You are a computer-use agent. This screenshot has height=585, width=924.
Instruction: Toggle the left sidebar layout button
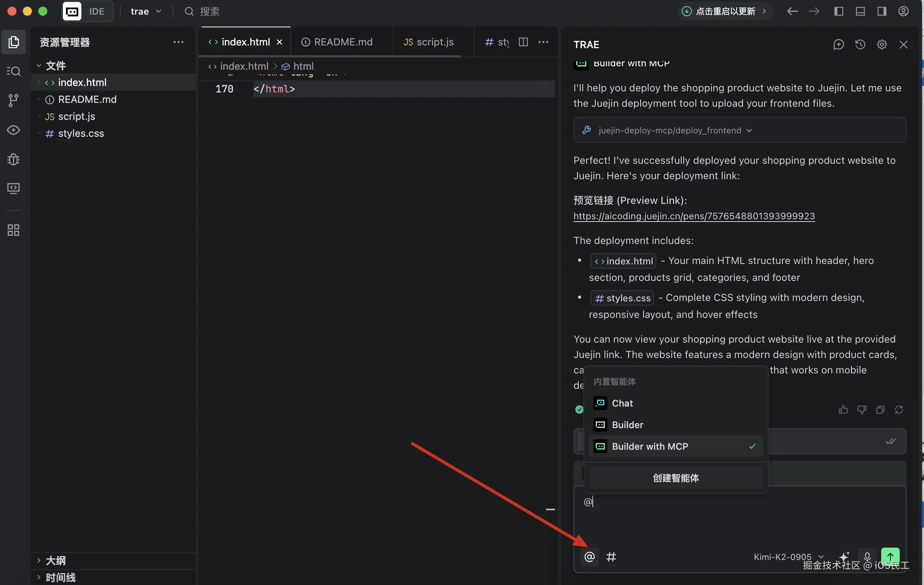(838, 12)
